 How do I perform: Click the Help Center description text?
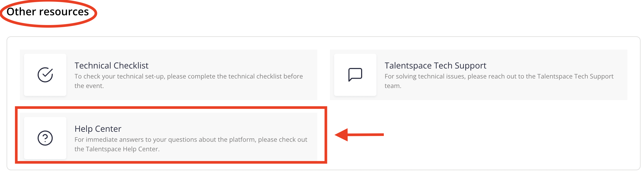pyautogui.click(x=191, y=144)
